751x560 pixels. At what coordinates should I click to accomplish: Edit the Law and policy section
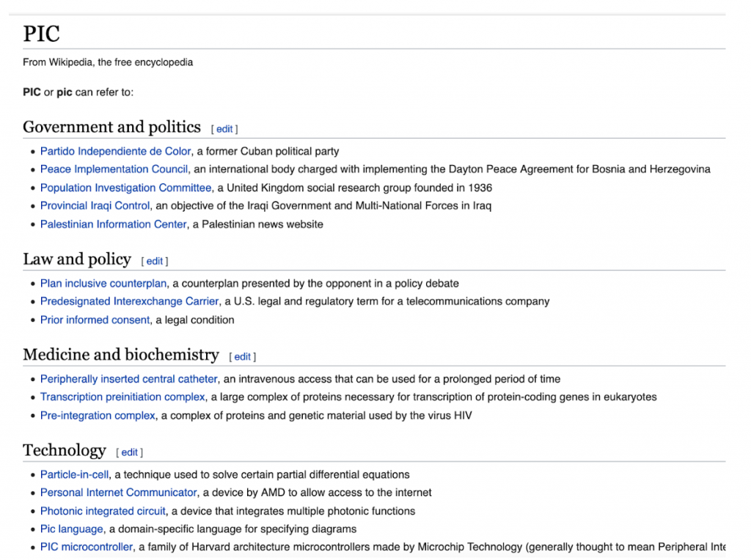pyautogui.click(x=155, y=261)
